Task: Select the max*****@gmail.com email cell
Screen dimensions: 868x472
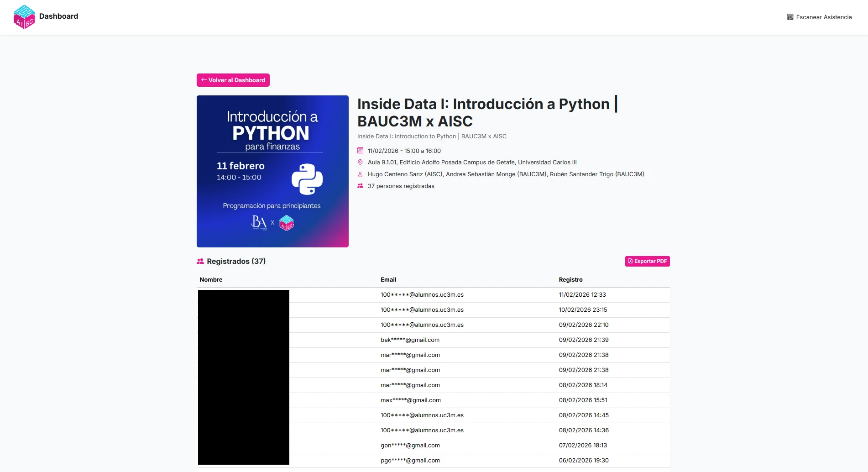Action: tap(411, 400)
